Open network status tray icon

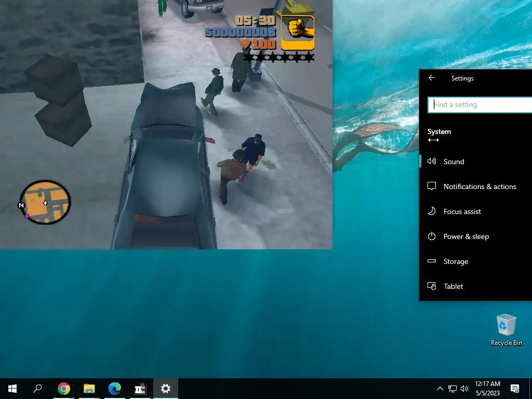[453, 389]
